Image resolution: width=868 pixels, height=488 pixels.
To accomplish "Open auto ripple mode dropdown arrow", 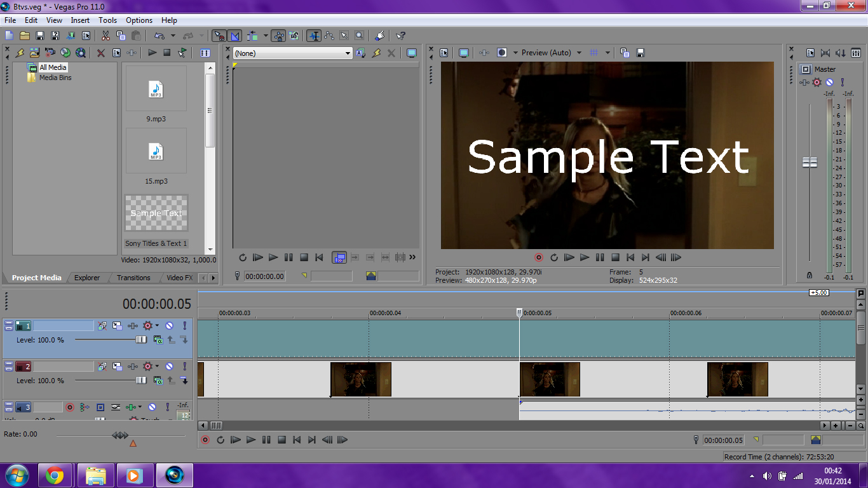I will pyautogui.click(x=266, y=36).
